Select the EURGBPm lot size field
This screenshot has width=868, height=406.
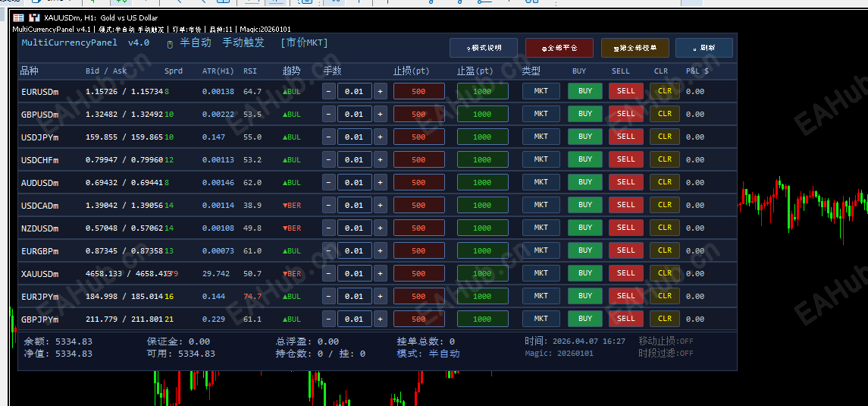click(x=354, y=250)
